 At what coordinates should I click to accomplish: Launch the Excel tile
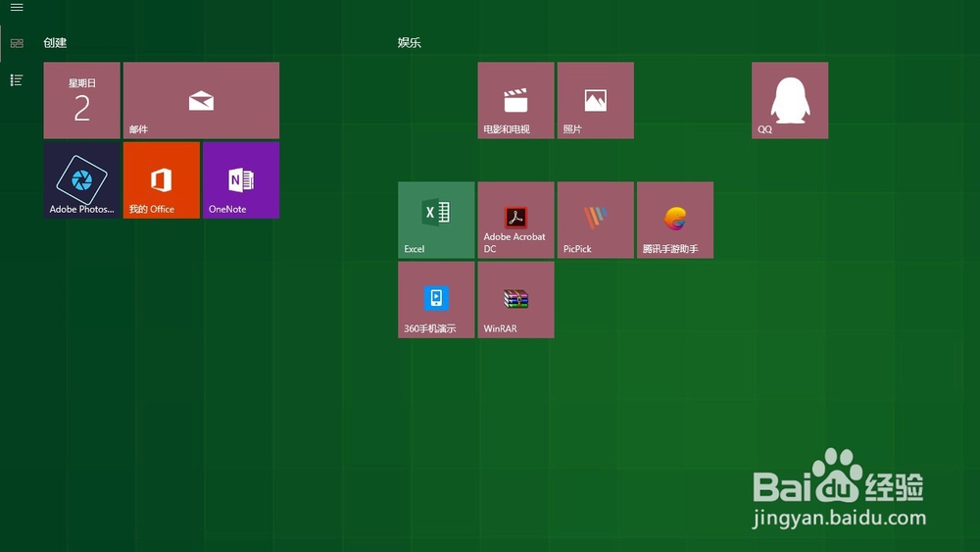436,220
